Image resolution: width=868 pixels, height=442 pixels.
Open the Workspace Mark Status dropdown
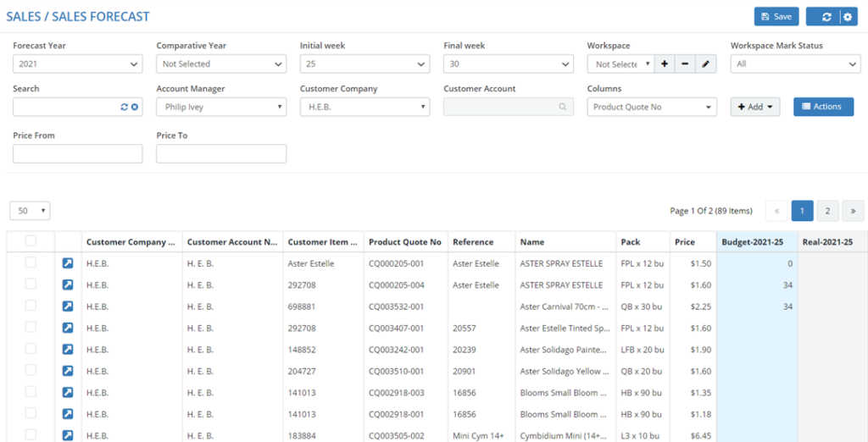click(795, 64)
